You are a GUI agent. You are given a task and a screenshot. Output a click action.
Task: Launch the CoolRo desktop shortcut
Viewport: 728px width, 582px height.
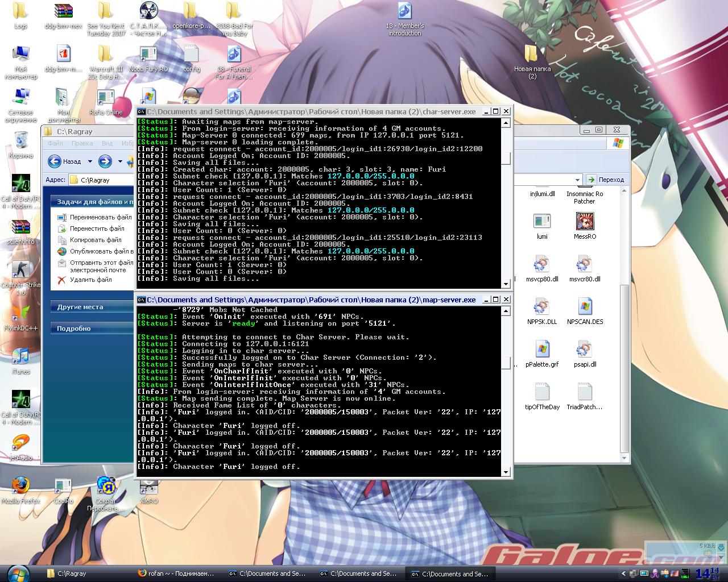[64, 491]
